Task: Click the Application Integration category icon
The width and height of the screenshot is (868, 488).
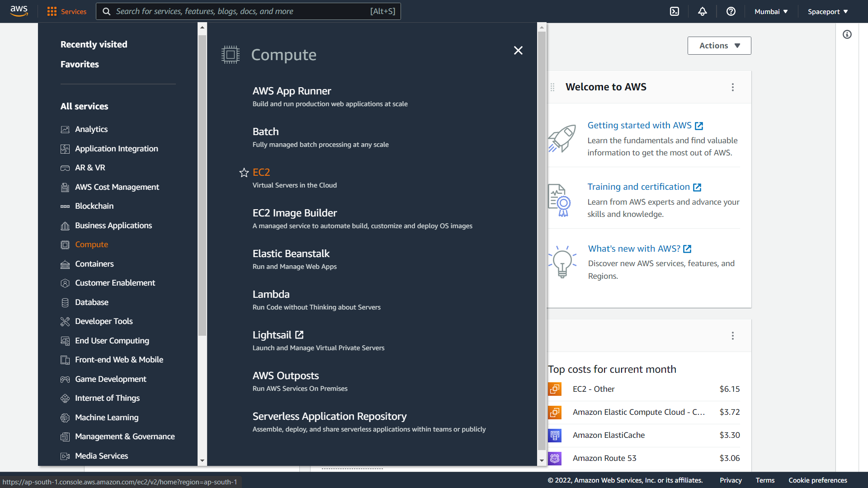Action: coord(65,149)
